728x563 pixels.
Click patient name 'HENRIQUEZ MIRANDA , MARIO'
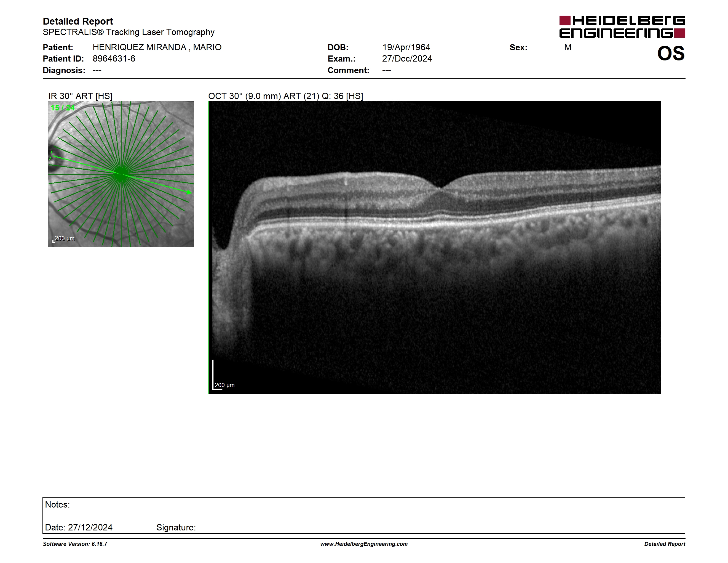pos(157,47)
